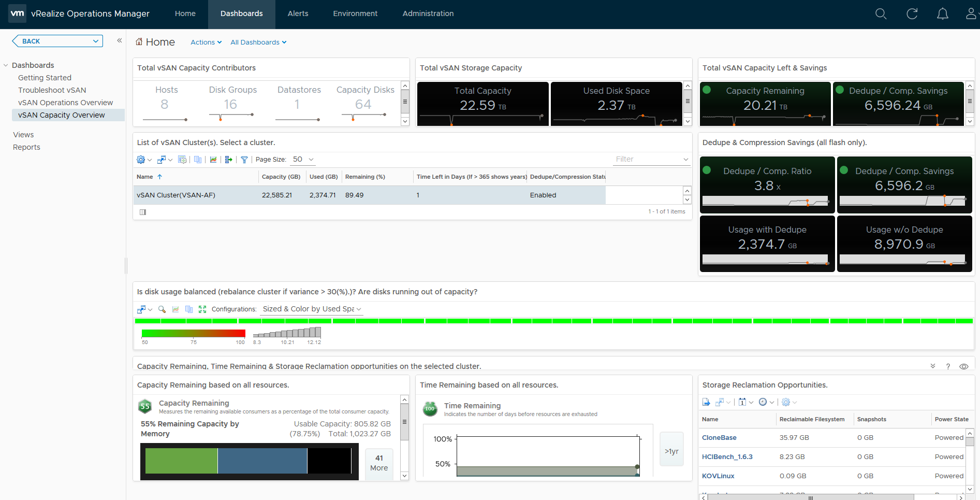
Task: Click the 41 More button
Action: point(379,463)
